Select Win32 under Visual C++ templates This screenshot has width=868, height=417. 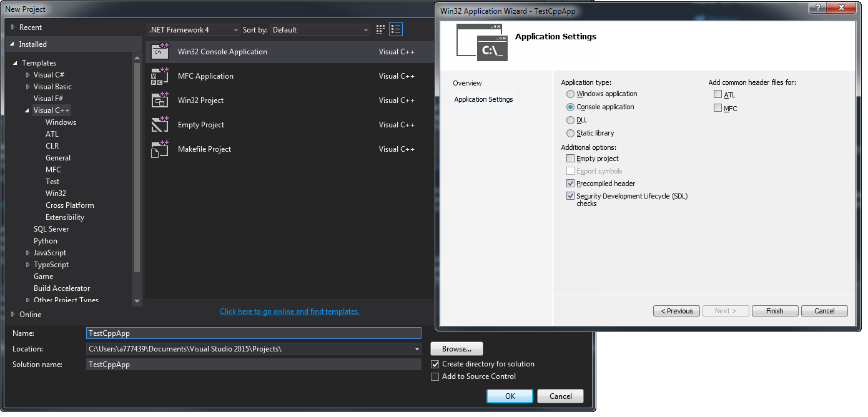click(56, 194)
